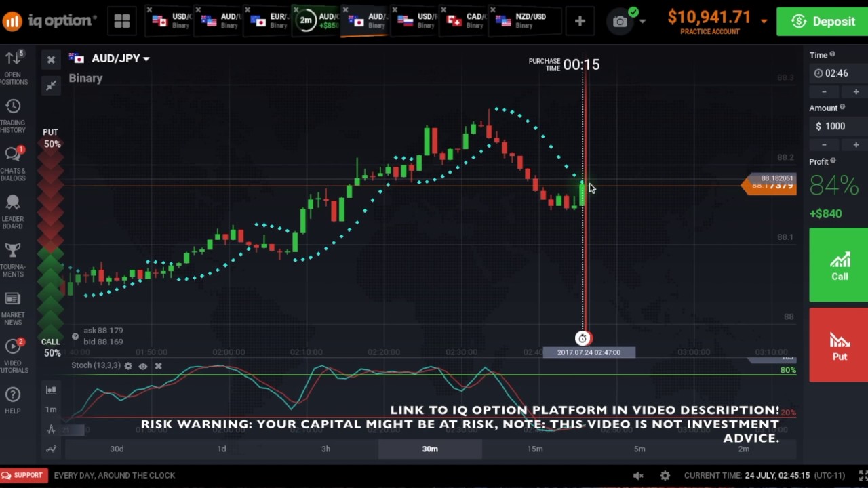Open the 1m candle interval selector
868x488 pixels.
pos(51,409)
